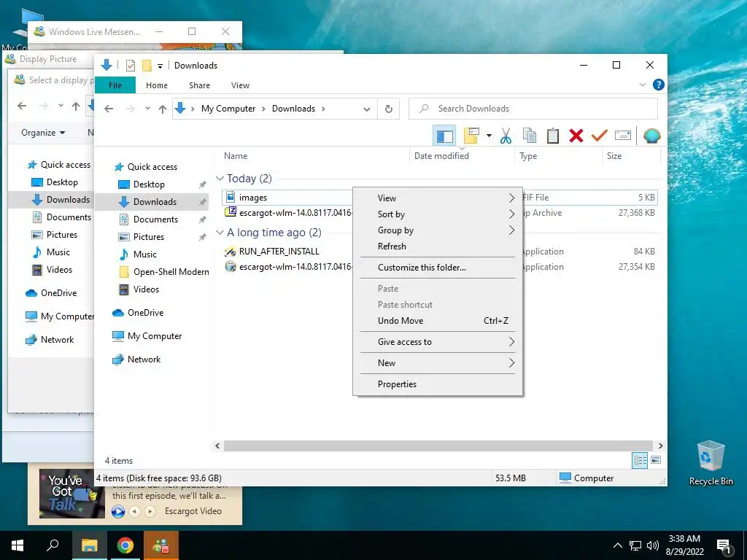Open the Group by submenu
Image resolution: width=747 pixels, height=560 pixels.
(438, 230)
